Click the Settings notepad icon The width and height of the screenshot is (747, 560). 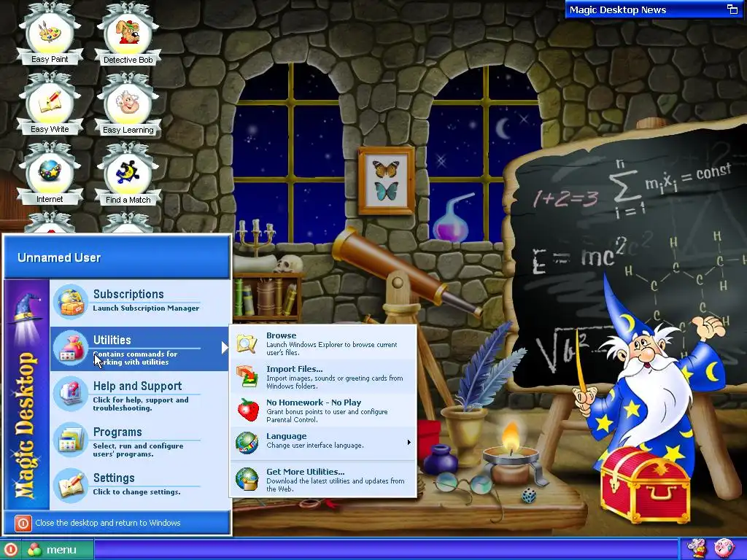[x=71, y=486]
